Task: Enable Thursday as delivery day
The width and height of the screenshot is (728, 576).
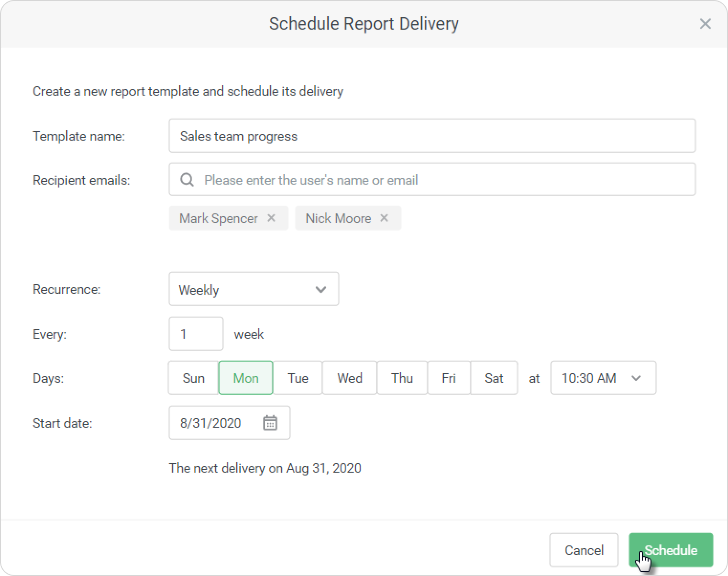Action: pyautogui.click(x=402, y=378)
